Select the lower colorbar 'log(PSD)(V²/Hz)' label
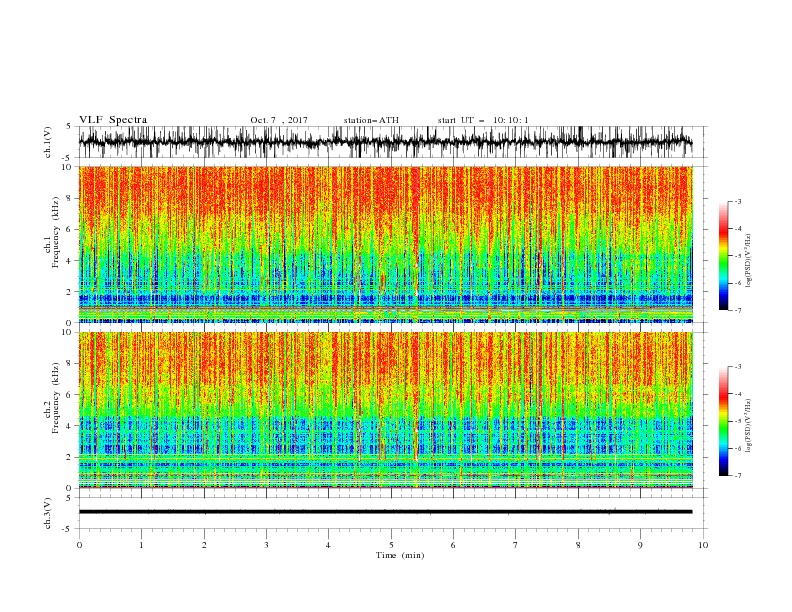The height and width of the screenshot is (612, 792). point(748,425)
